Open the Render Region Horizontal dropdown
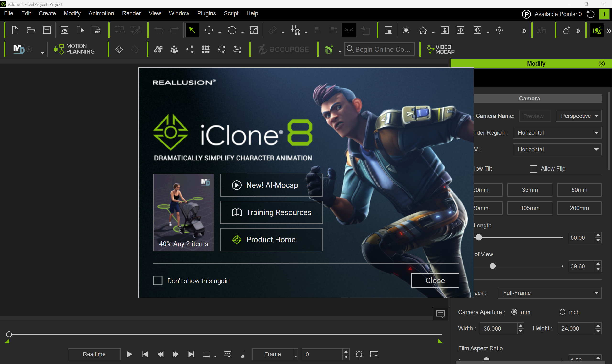 point(557,133)
